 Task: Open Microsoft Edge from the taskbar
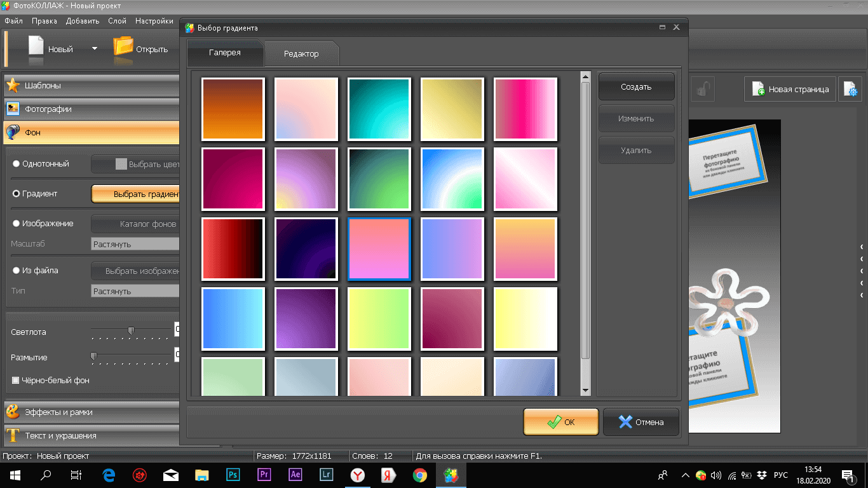(109, 475)
